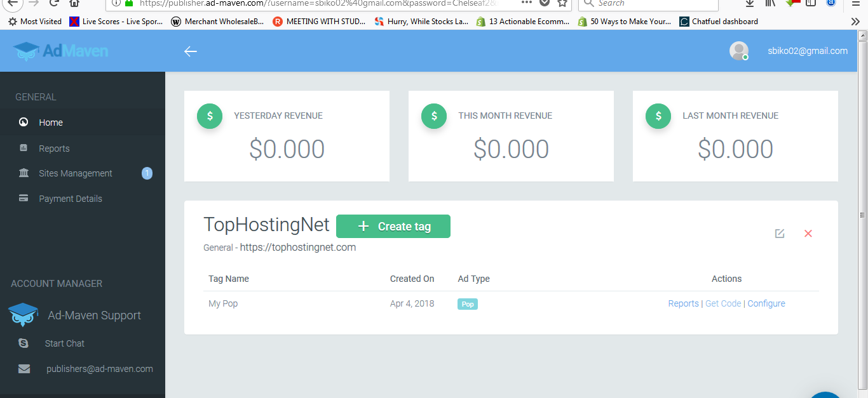Click the publishers@ad-maven.com email link
The height and width of the screenshot is (398, 868).
point(99,369)
